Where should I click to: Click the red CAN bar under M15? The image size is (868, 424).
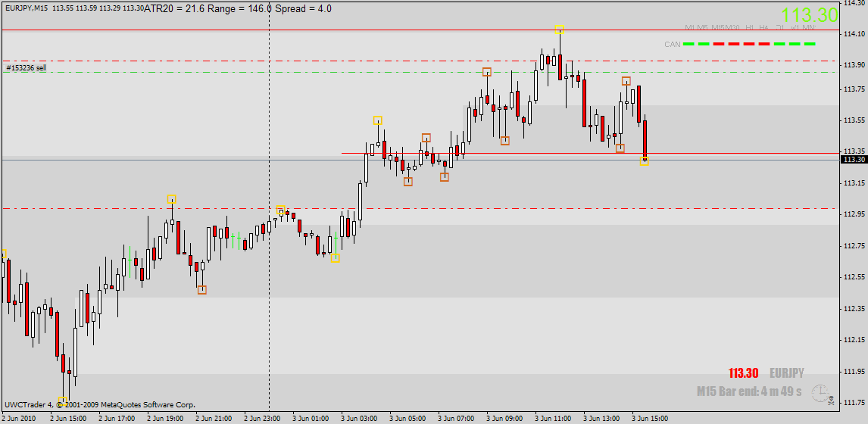point(719,44)
